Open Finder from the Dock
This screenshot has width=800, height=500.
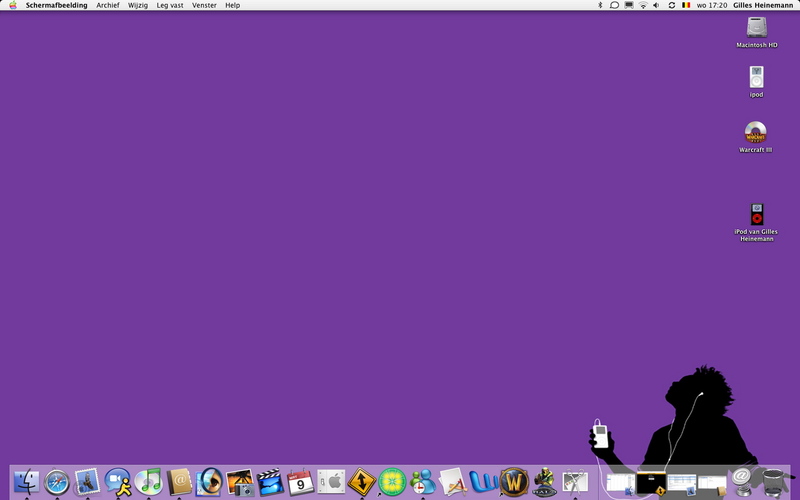click(27, 482)
